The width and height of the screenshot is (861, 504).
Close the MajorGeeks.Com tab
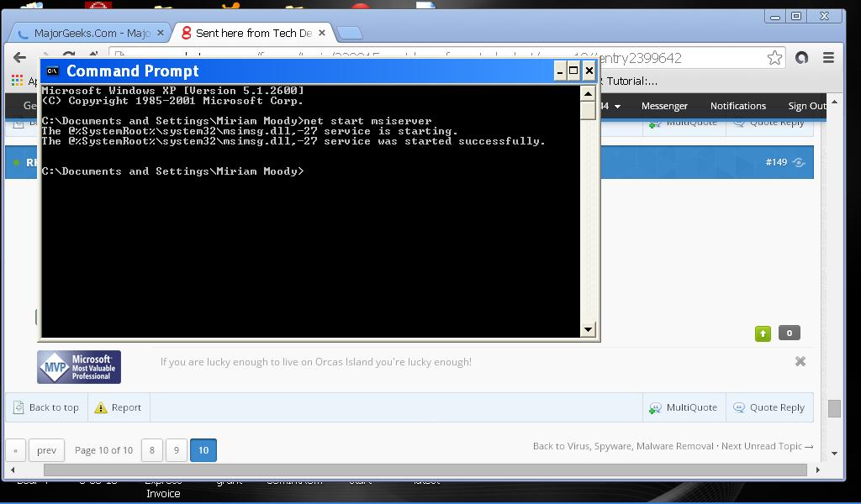tap(161, 33)
